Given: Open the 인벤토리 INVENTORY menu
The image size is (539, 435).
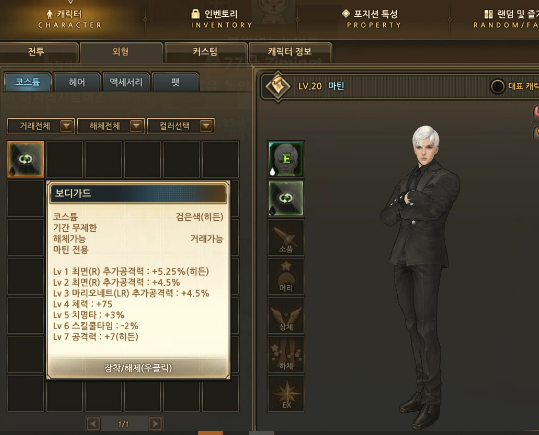Looking at the screenshot, I should [x=221, y=19].
